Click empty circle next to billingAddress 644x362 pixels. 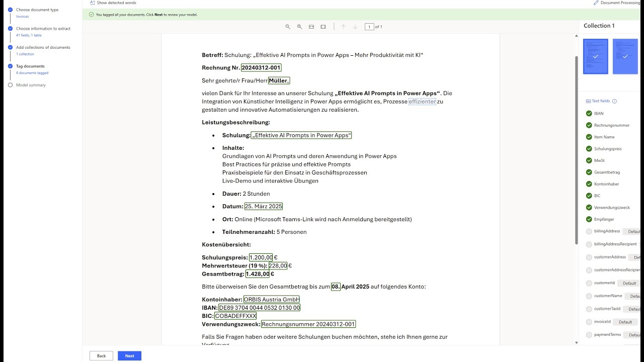(589, 231)
